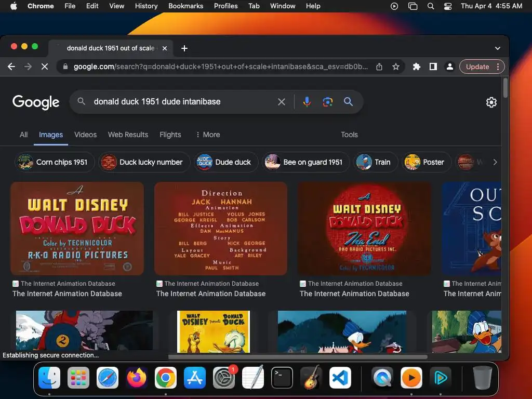Show more suggestion chips with arrow
The height and width of the screenshot is (399, 532).
tap(495, 162)
